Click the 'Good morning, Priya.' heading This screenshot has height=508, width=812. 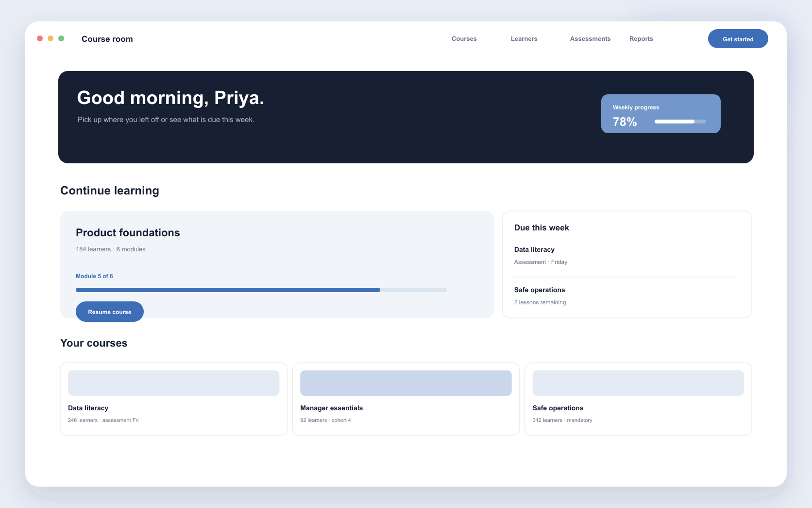click(170, 98)
